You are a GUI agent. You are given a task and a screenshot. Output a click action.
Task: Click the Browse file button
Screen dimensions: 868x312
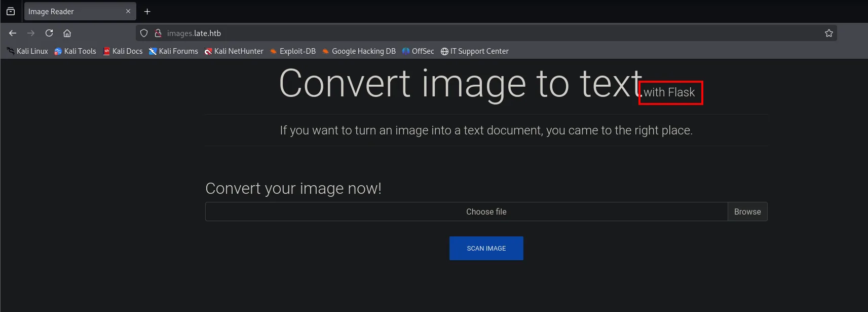pyautogui.click(x=747, y=212)
